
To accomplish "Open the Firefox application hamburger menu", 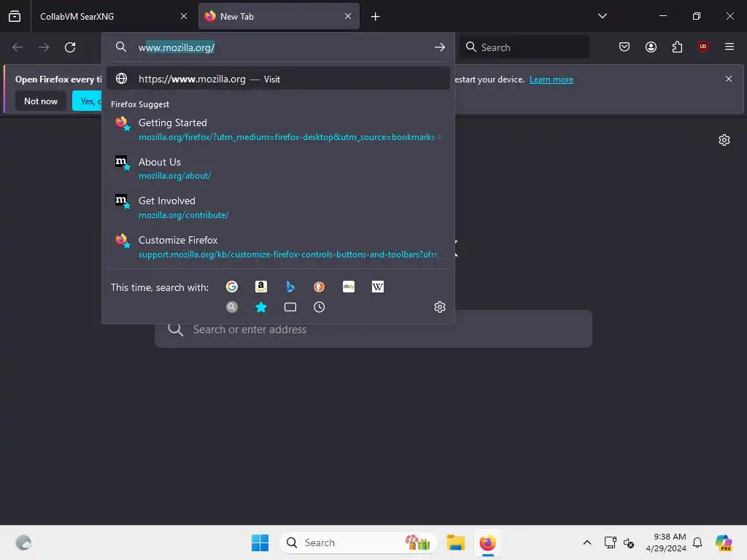I will coord(729,47).
